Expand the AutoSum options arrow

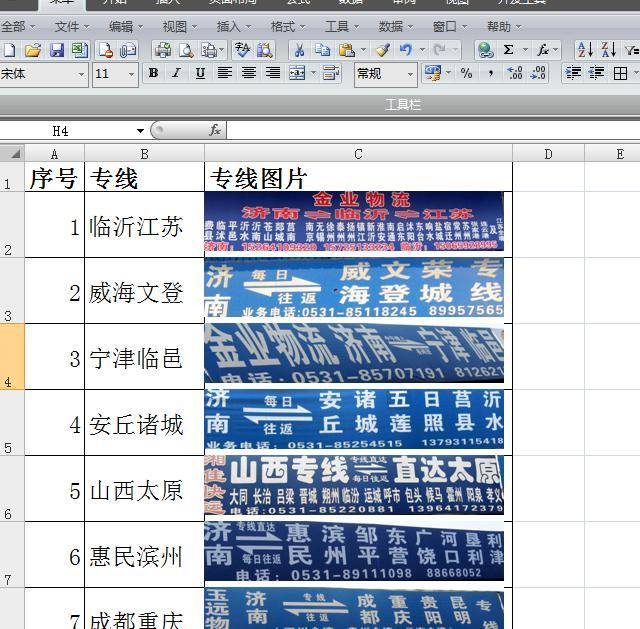click(x=525, y=50)
